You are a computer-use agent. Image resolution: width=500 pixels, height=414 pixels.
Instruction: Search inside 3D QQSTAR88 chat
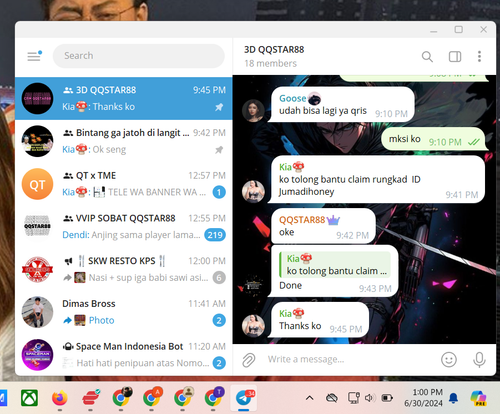pyautogui.click(x=427, y=57)
